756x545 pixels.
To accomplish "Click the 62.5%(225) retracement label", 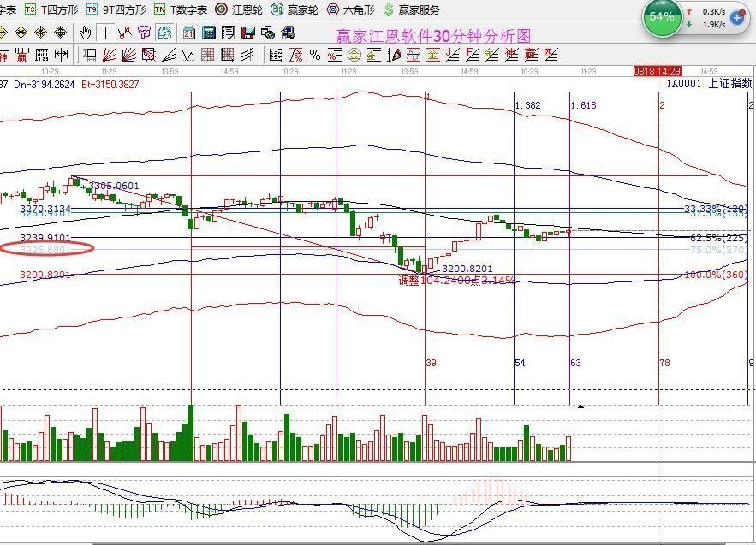I will [x=719, y=238].
